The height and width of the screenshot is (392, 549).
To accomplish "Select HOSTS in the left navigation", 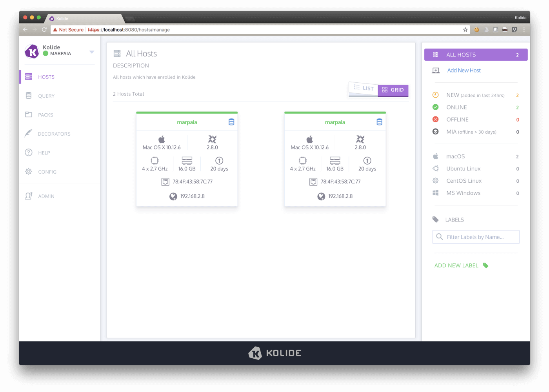I will pyautogui.click(x=46, y=77).
